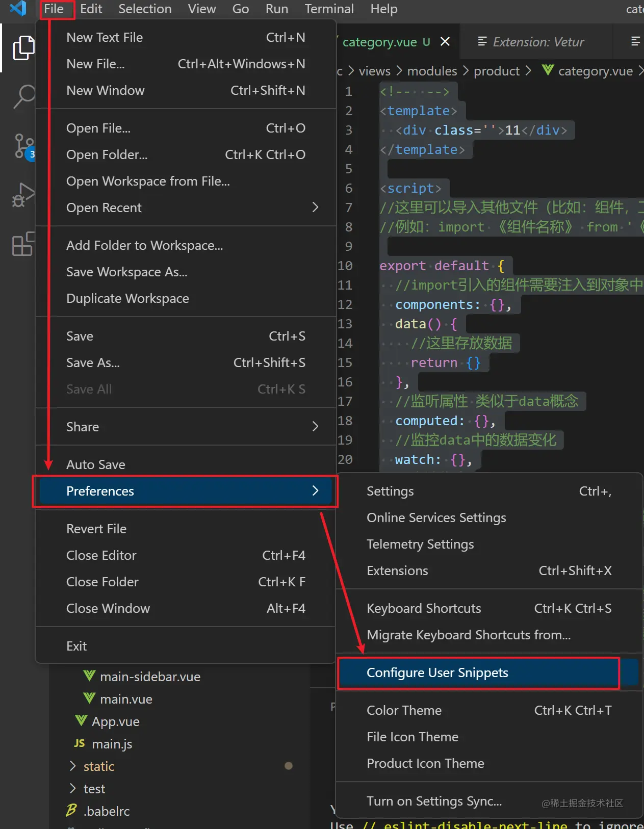Click product in the breadcrumb path
The width and height of the screenshot is (644, 829).
coord(497,71)
